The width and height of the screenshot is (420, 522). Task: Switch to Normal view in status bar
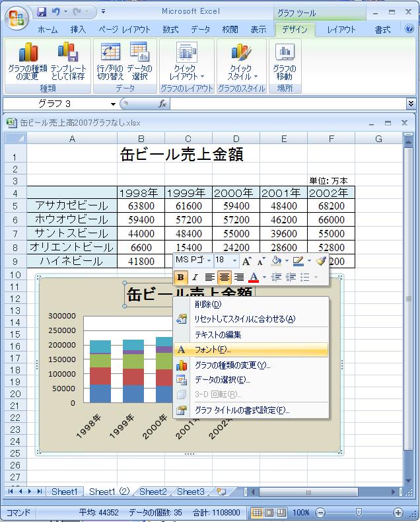click(257, 513)
